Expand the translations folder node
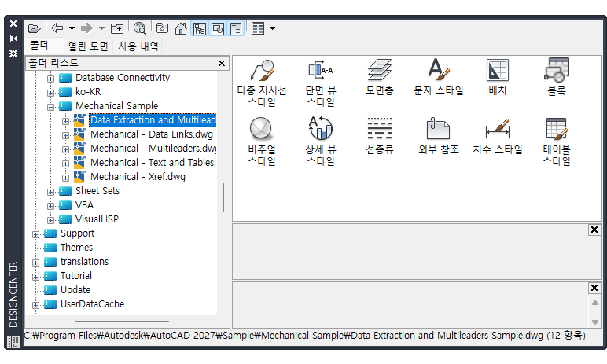607x364 pixels. pos(35,263)
